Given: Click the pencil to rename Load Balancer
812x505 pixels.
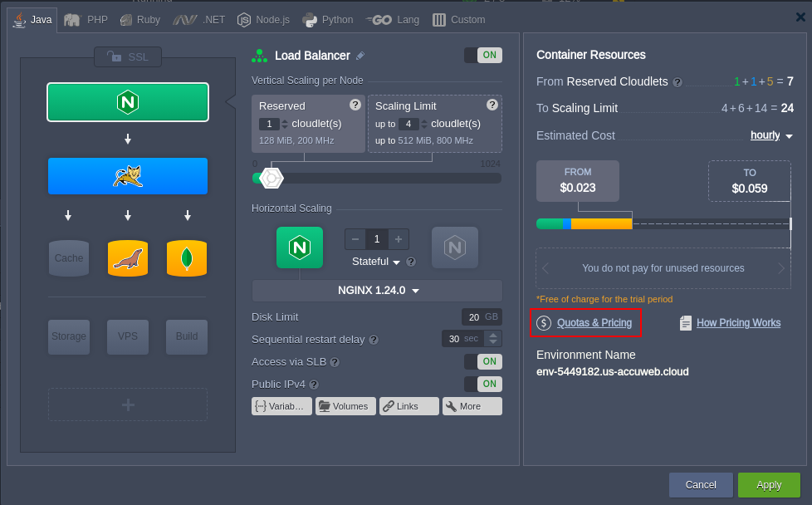Looking at the screenshot, I should tap(361, 55).
